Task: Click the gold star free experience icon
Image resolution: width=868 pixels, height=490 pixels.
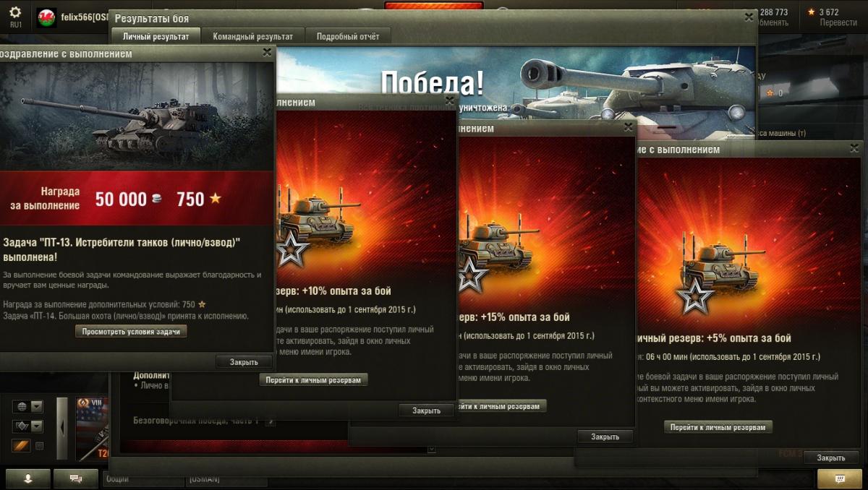Action: [811, 12]
